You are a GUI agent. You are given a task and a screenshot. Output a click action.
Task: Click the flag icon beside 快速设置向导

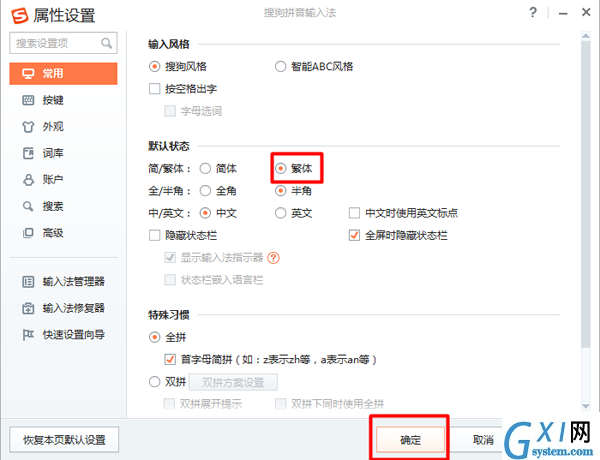[x=28, y=335]
